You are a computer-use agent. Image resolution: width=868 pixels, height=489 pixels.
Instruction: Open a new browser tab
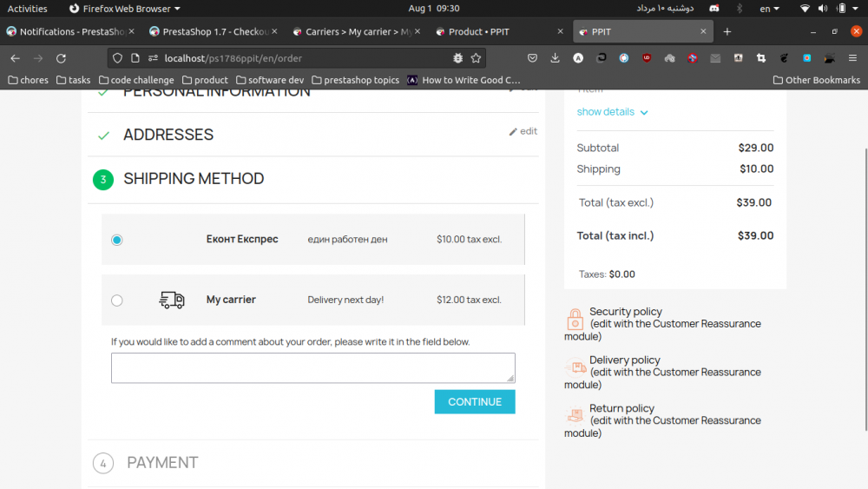point(727,32)
